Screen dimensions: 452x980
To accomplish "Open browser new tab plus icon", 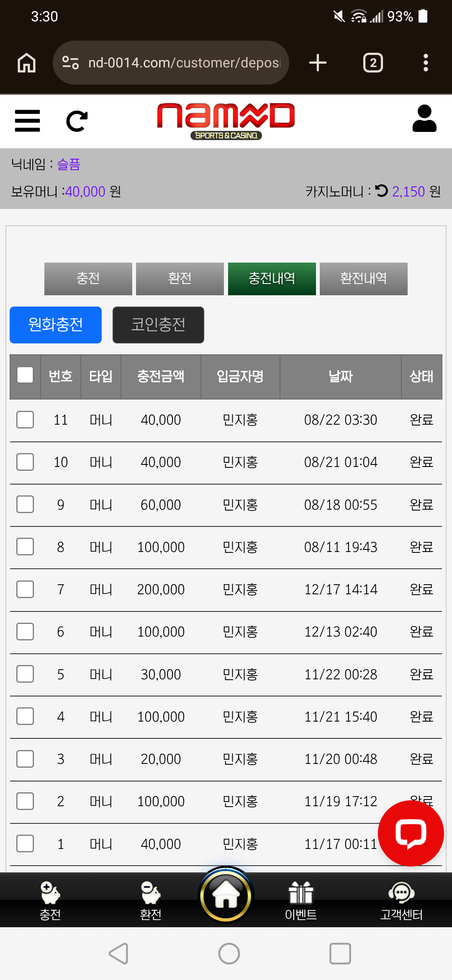I will click(318, 63).
